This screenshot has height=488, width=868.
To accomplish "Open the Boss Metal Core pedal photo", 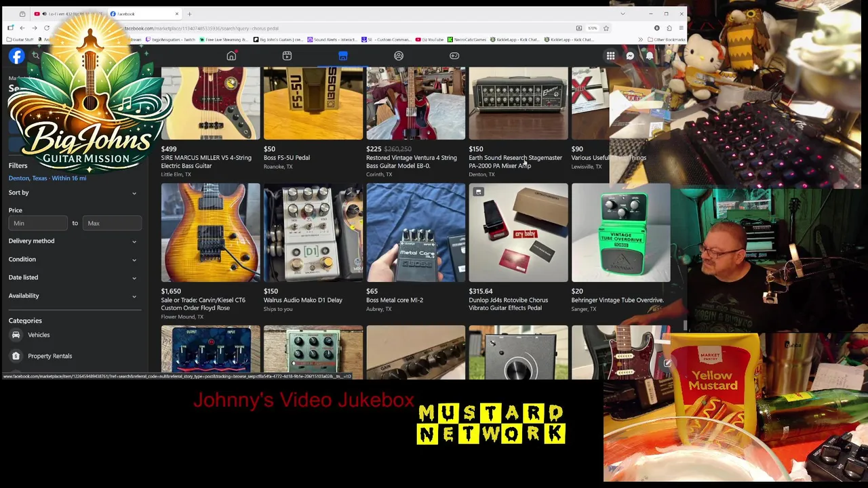I will coord(416,232).
